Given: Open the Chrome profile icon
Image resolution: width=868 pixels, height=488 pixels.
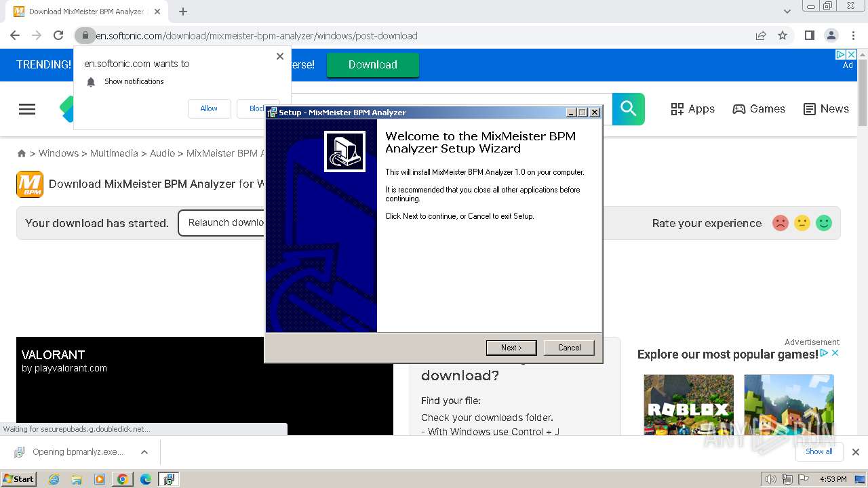Looking at the screenshot, I should tap(831, 35).
